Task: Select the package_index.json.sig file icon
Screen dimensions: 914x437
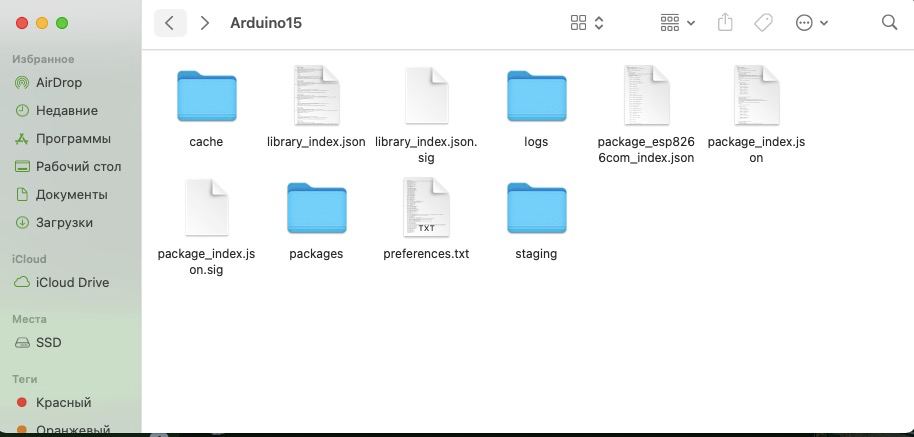Action: (206, 207)
